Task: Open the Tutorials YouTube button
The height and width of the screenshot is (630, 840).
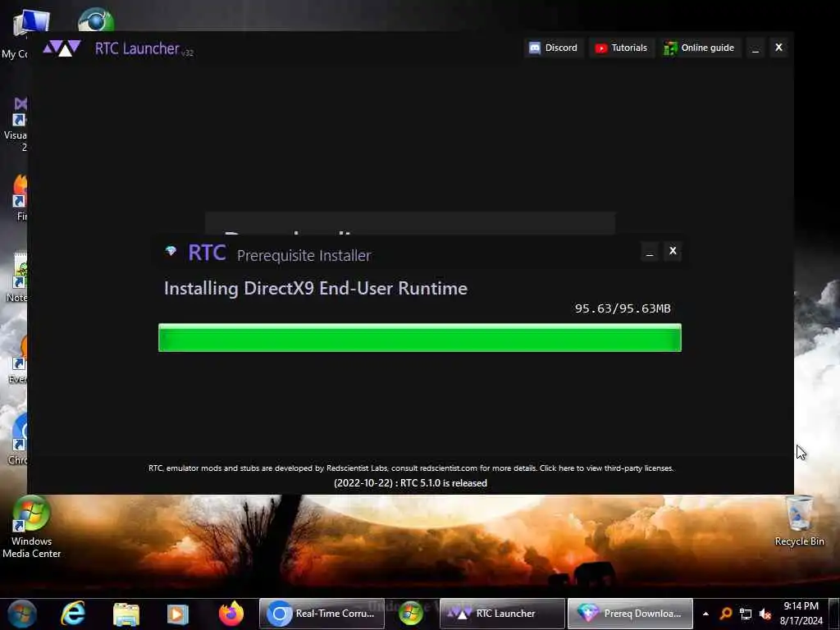Action: tap(622, 48)
